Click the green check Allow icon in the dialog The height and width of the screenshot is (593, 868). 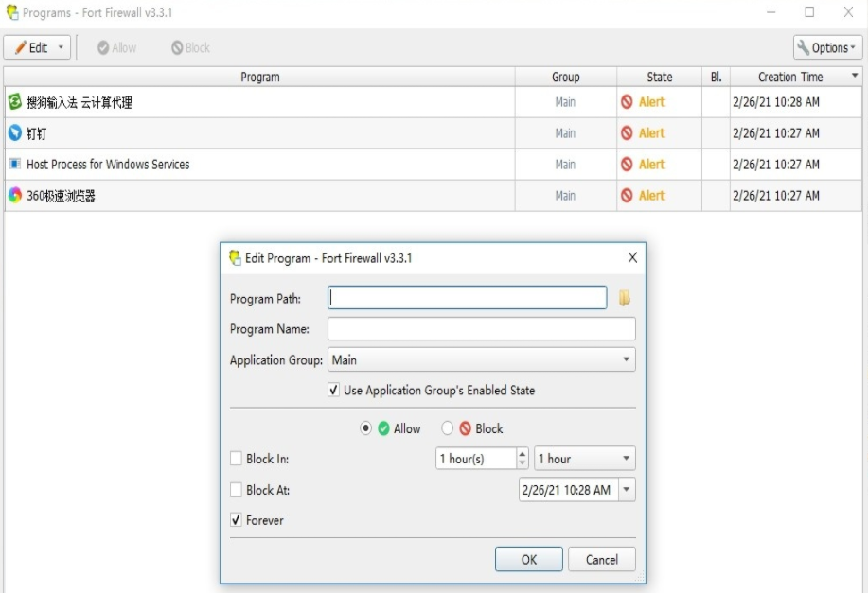[383, 428]
